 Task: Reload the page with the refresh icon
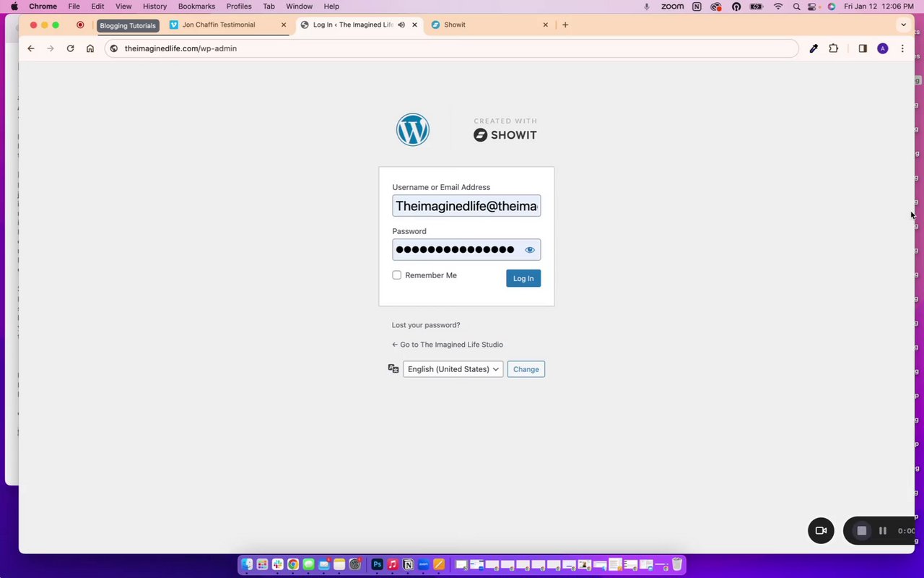[70, 48]
